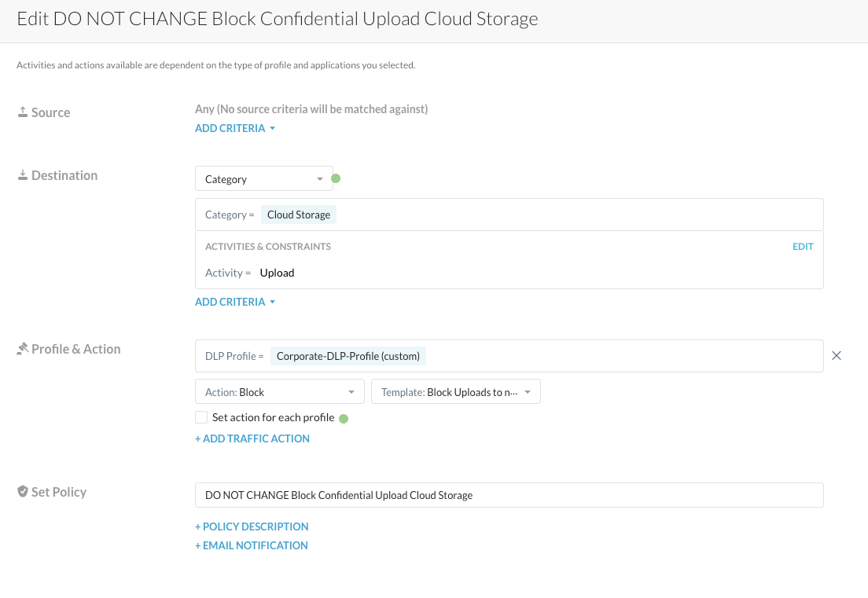Enable the Set action for each profile checkbox
The width and height of the screenshot is (868, 598).
pos(202,417)
